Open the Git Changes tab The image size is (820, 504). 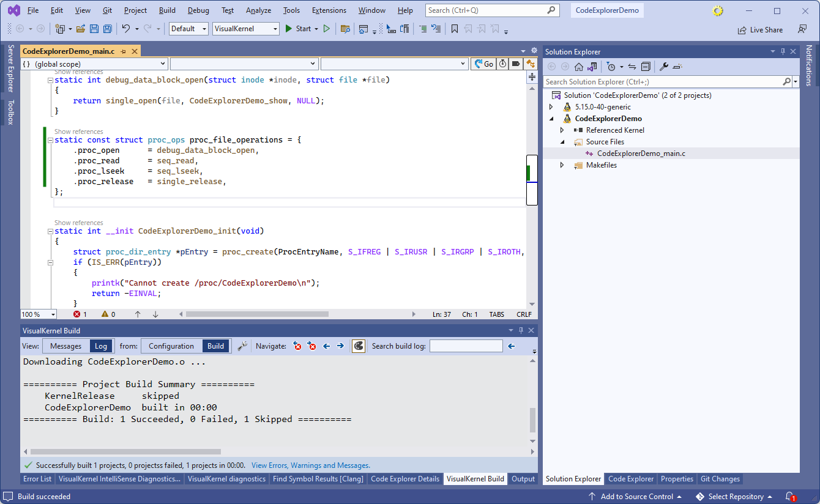720,479
